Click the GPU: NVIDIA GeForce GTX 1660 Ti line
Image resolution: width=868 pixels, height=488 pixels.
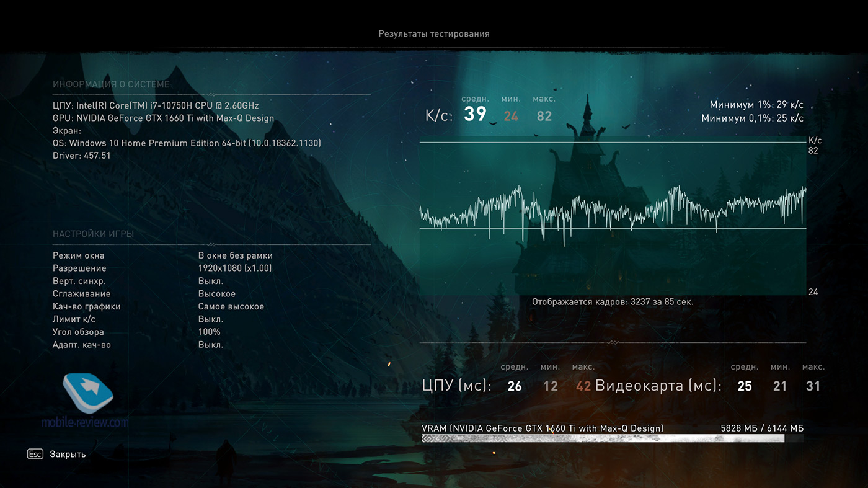[163, 118]
